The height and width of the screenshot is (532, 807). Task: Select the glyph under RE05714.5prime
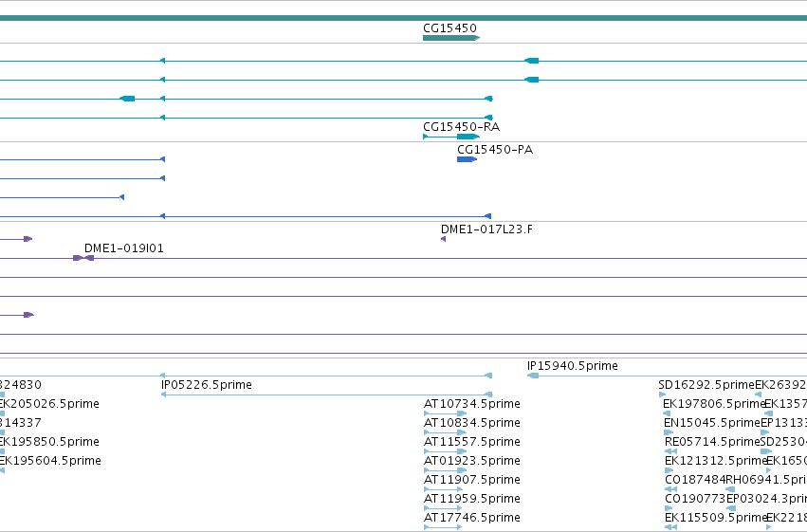click(x=670, y=451)
